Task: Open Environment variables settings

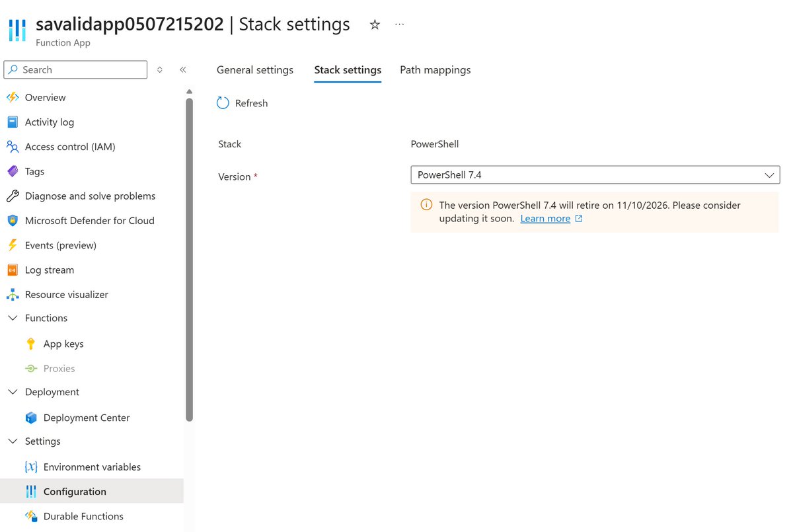Action: (x=92, y=467)
